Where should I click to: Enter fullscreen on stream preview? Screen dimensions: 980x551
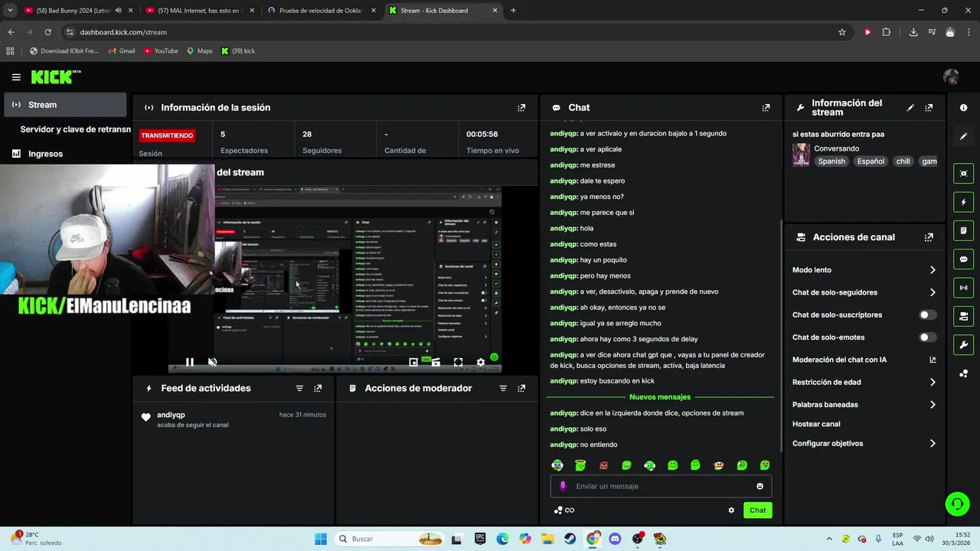458,362
